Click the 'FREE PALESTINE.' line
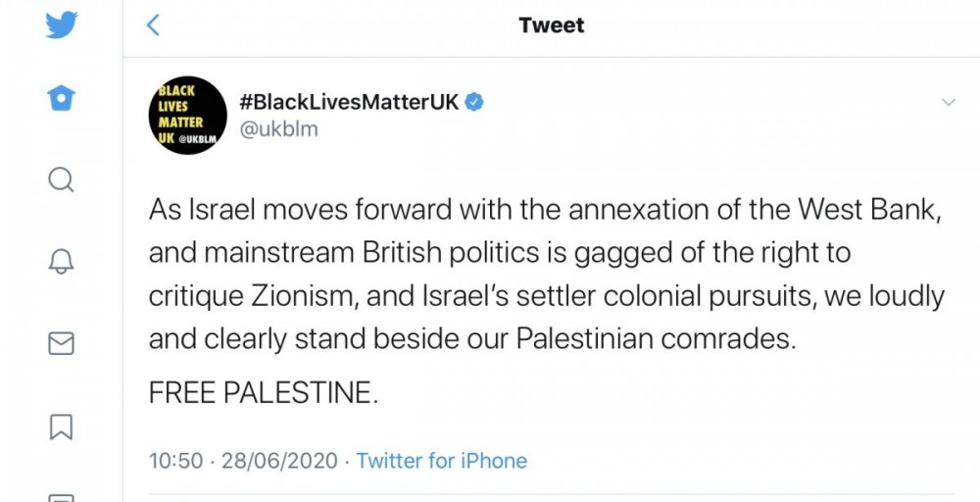The width and height of the screenshot is (980, 502). point(263,393)
